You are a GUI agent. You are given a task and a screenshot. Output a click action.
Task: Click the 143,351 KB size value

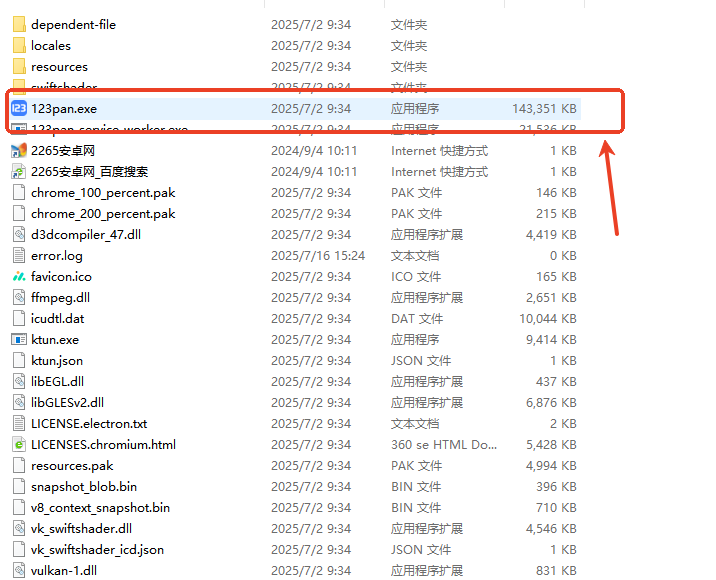544,109
